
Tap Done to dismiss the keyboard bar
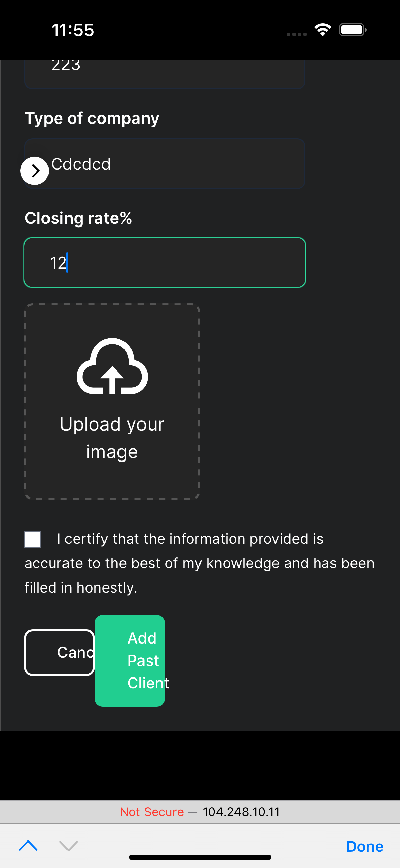click(364, 846)
